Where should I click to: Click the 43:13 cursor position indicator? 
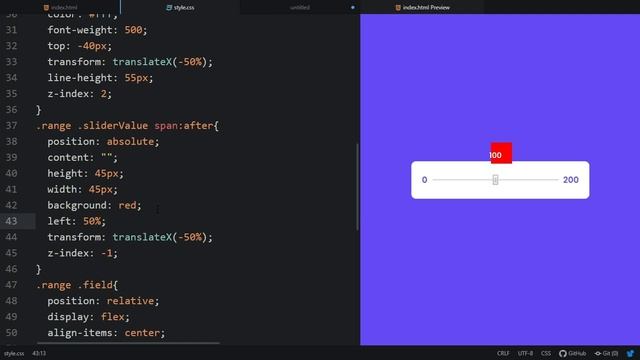point(39,353)
